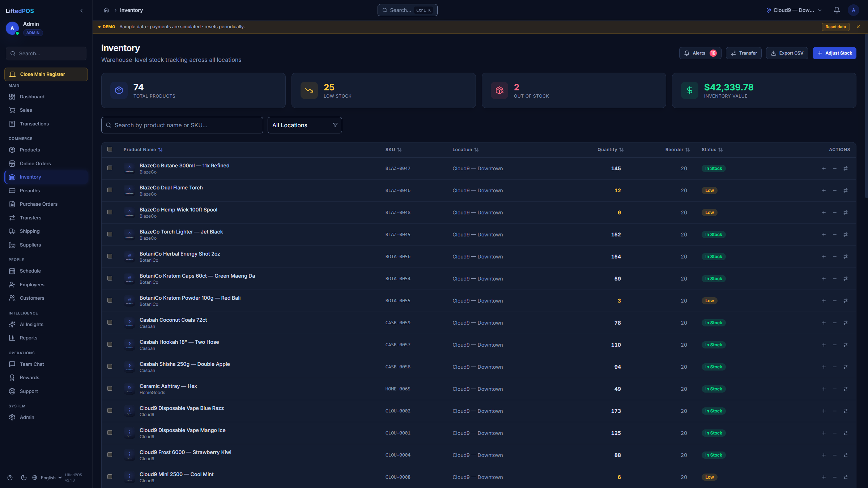Click the sidebar Search box

[46, 53]
